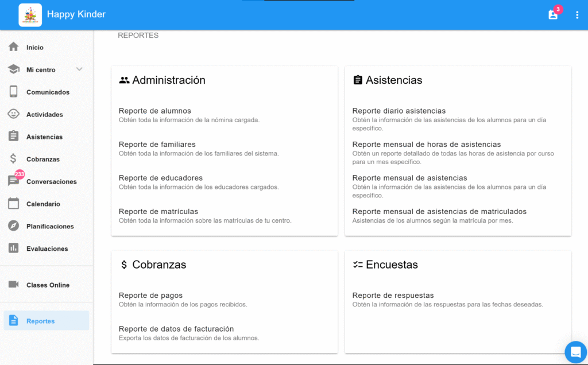Click the Clases Online video camera icon
588x365 pixels.
14,285
